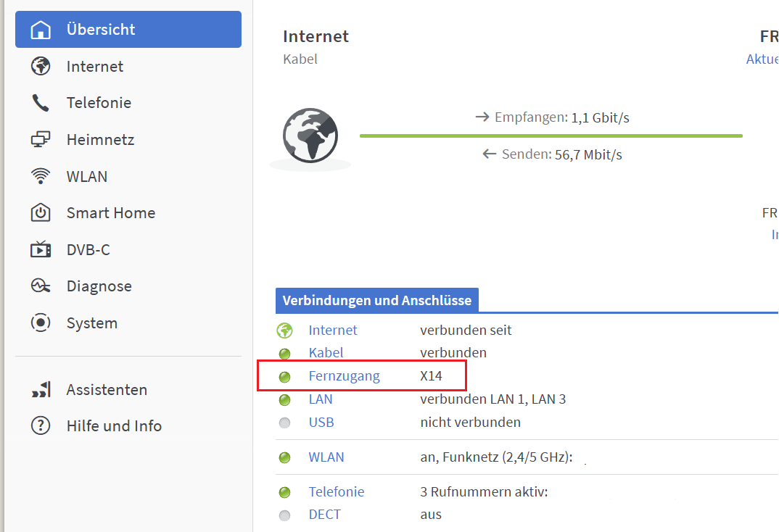Open the Fernzugang link
Screen dimensions: 779x532
(344, 376)
